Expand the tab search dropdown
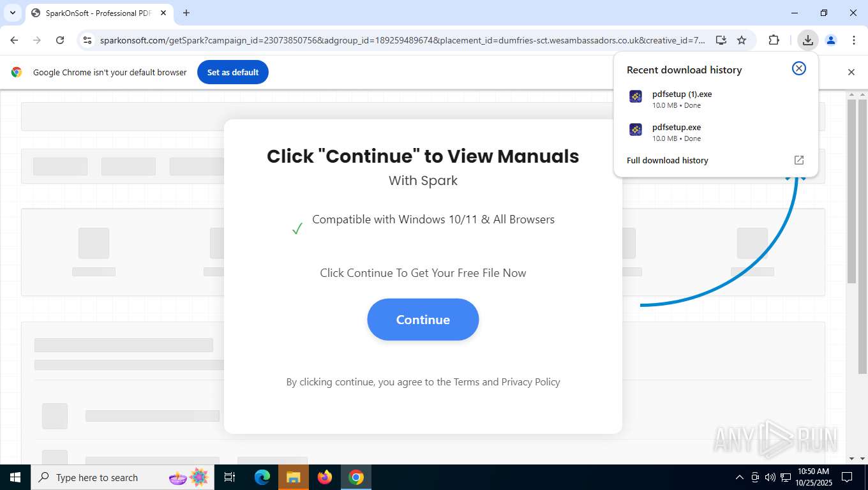This screenshot has height=490, width=868. click(12, 13)
